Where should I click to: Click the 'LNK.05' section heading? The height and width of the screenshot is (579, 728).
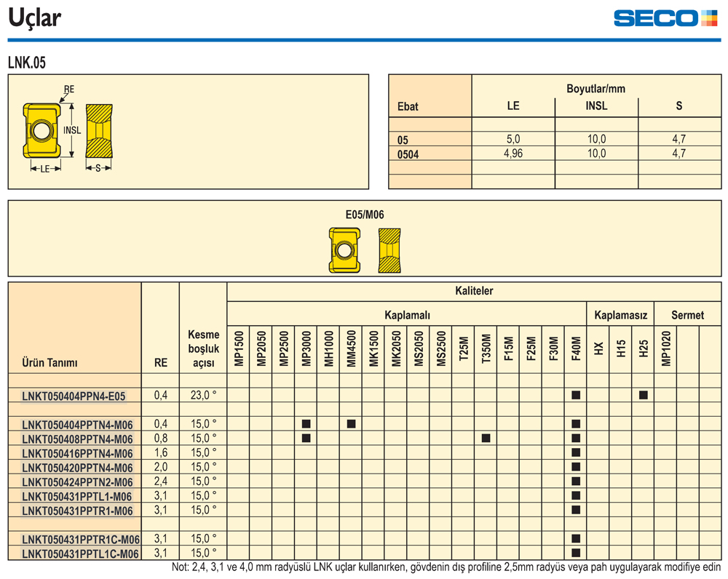27,63
